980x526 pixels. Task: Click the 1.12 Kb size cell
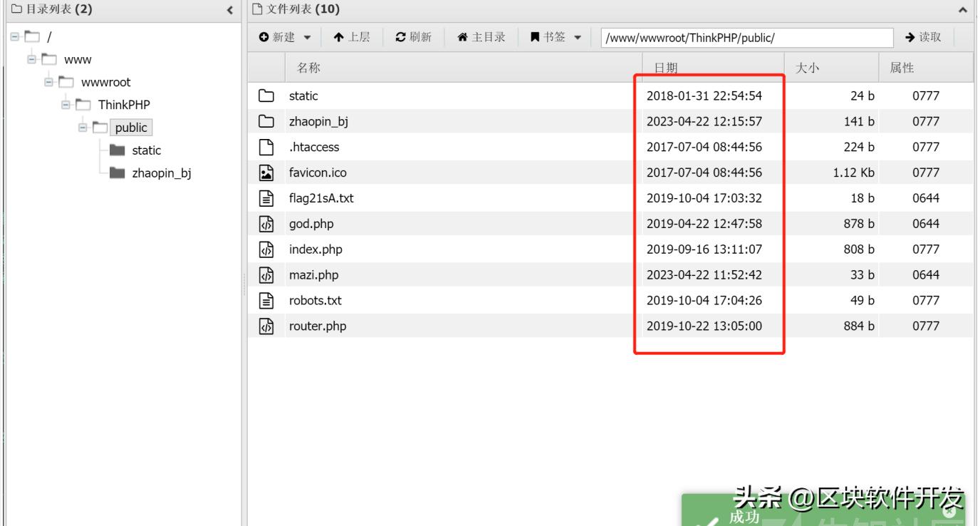(853, 172)
